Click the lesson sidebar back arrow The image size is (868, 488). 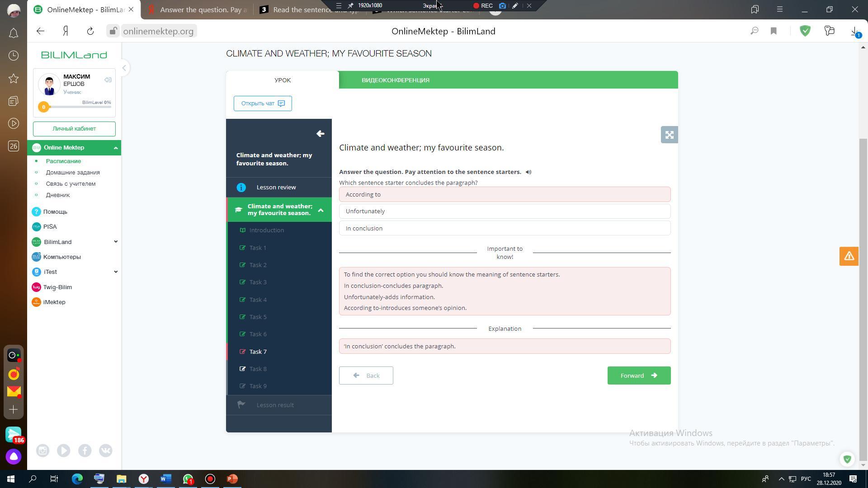pyautogui.click(x=320, y=134)
